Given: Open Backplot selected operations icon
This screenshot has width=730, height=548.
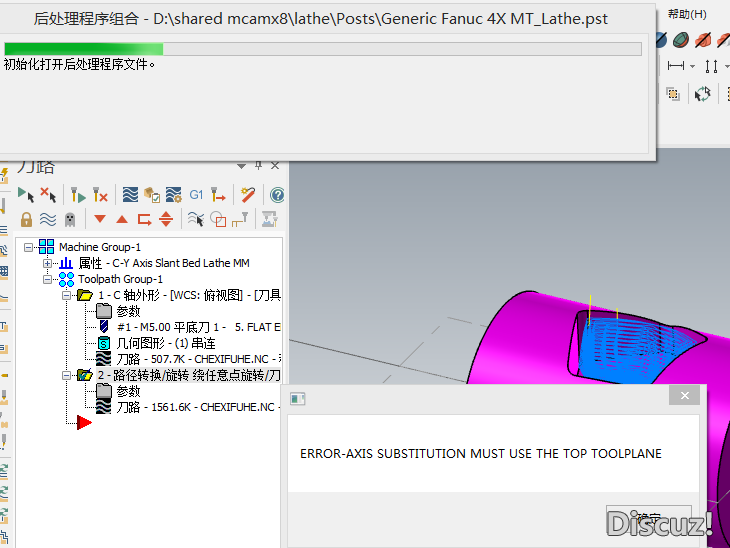Looking at the screenshot, I should pyautogui.click(x=130, y=195).
